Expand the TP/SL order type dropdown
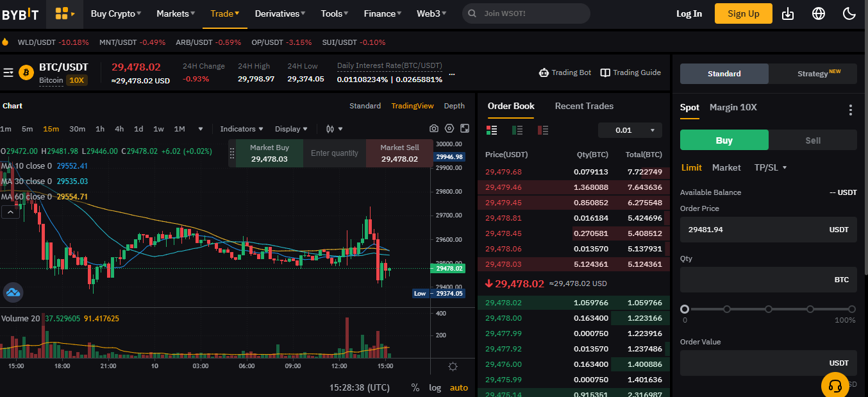Screen dimensions: 868x397 [x=771, y=167]
